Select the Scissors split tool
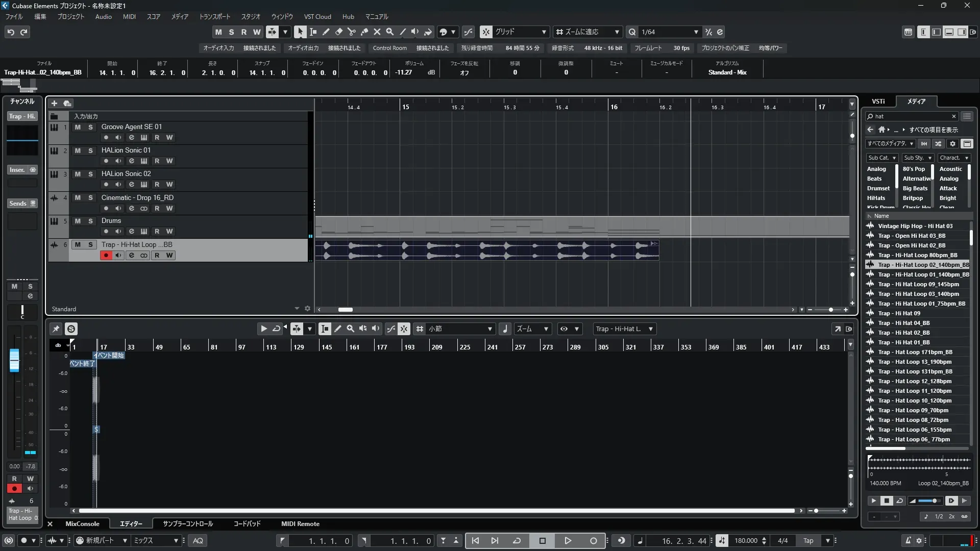 tap(351, 32)
